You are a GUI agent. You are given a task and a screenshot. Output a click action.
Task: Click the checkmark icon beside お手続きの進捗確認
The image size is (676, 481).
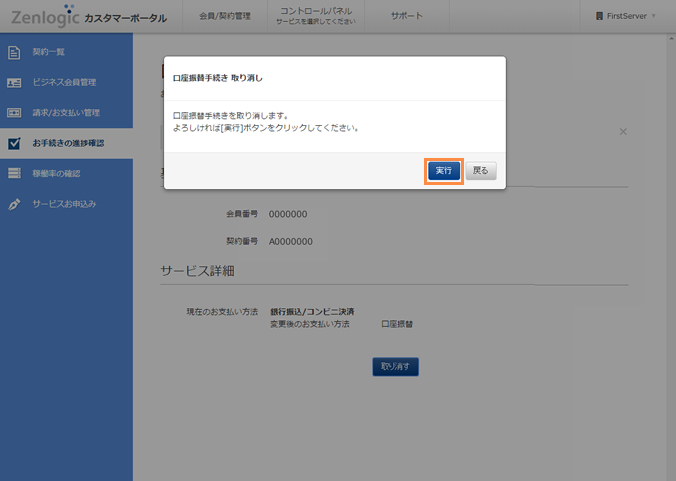point(14,143)
